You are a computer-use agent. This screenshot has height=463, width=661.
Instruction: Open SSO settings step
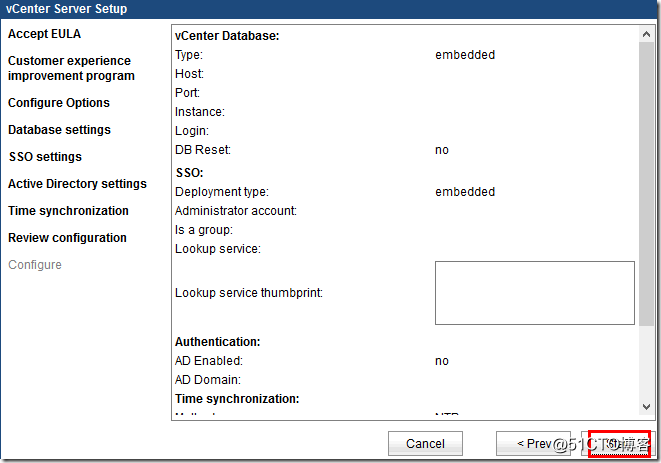(45, 157)
